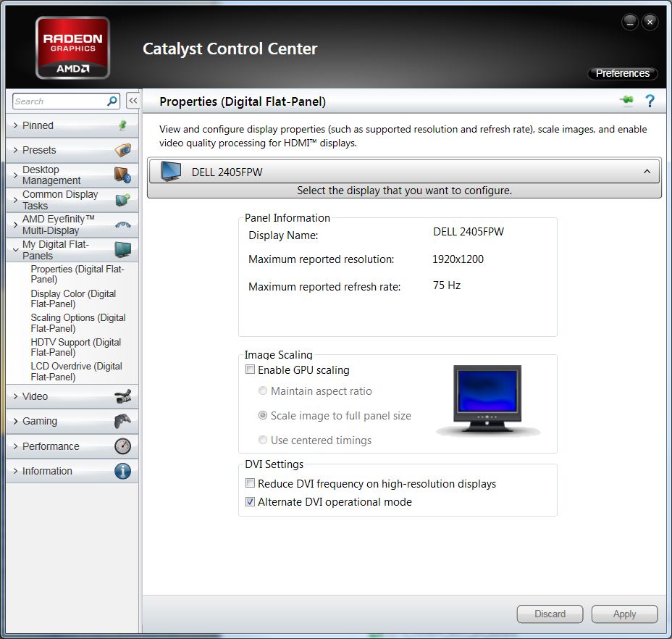Check Reduce DVI frequency on high-resolution displays
672x639 pixels.
(250, 483)
